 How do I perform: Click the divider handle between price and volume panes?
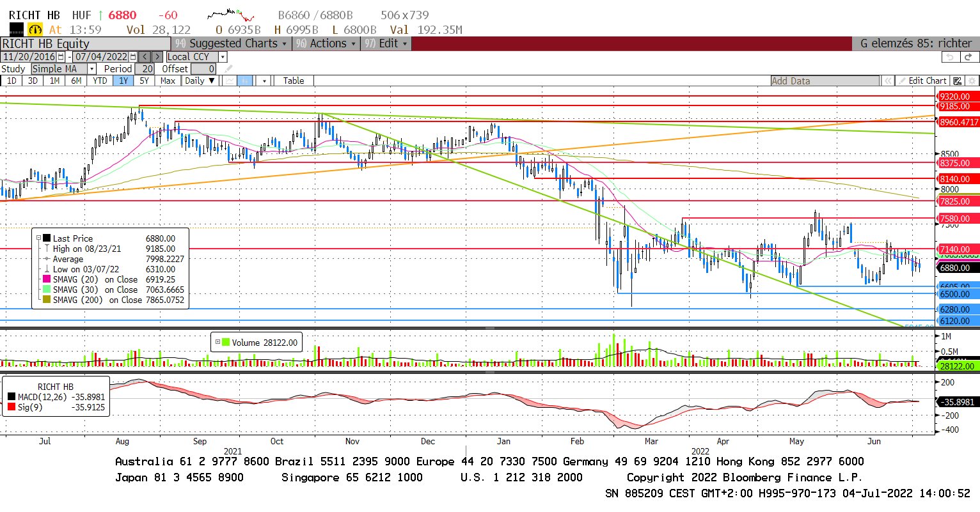[x=490, y=328]
